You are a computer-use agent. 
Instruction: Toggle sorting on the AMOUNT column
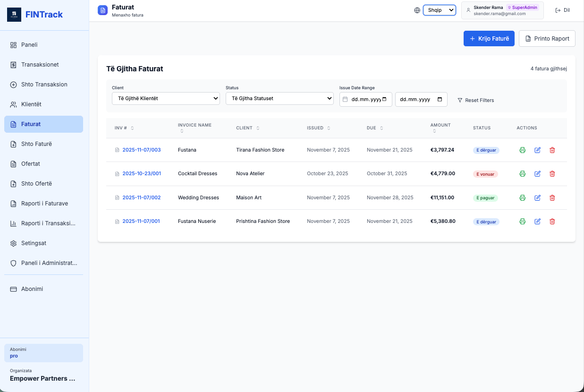pyautogui.click(x=440, y=128)
